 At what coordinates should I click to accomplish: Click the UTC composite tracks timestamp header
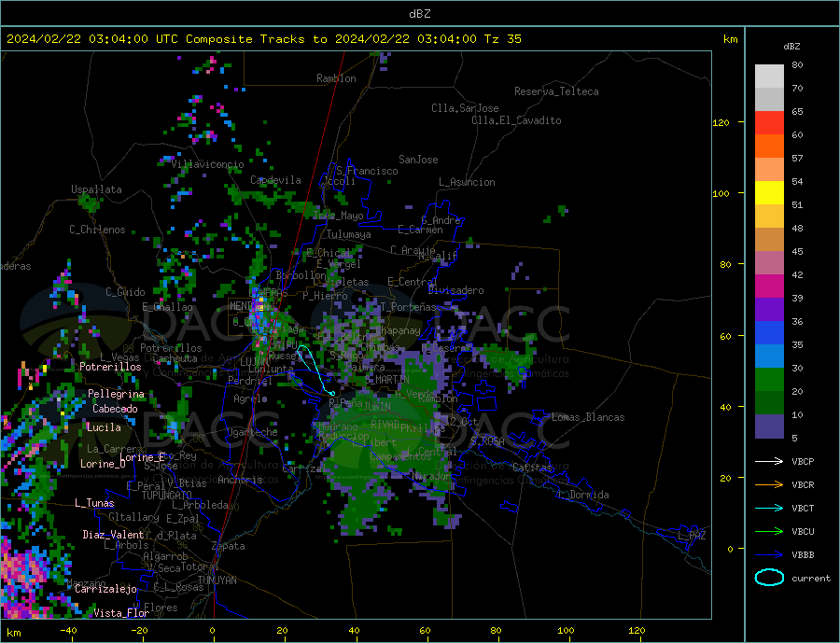(263, 39)
